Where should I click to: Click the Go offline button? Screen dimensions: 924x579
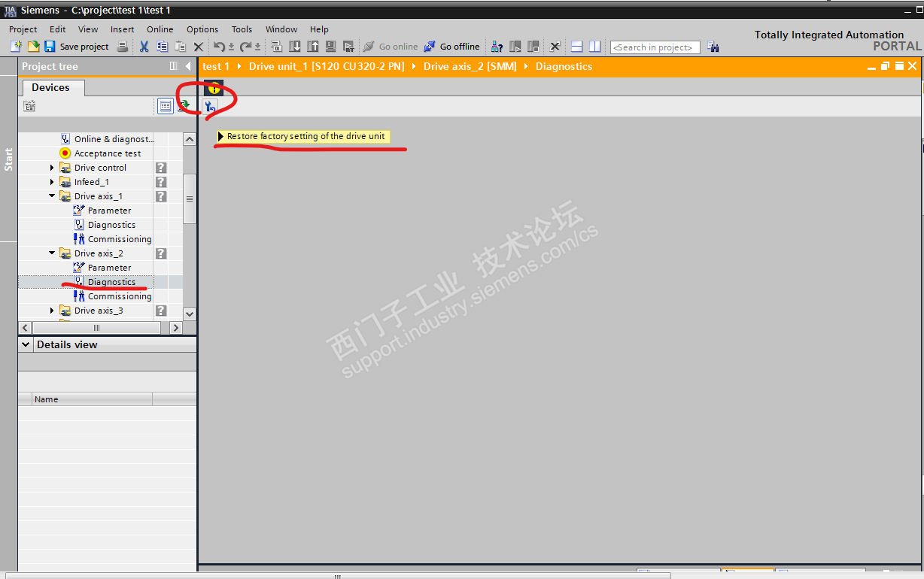click(451, 47)
